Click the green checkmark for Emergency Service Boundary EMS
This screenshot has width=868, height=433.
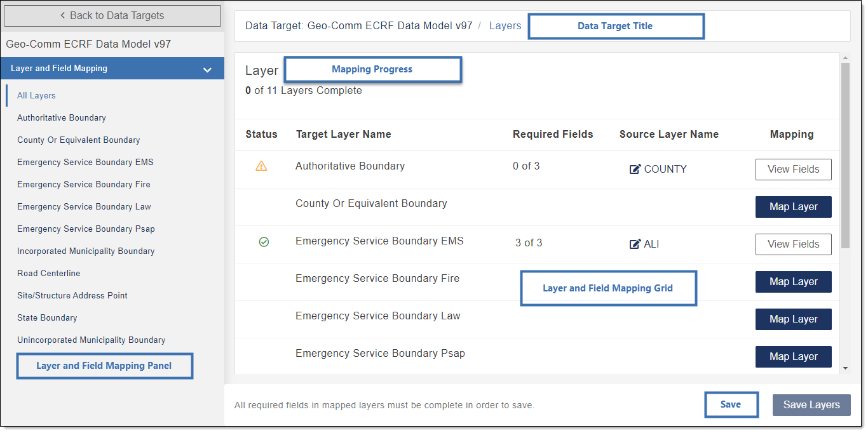pyautogui.click(x=264, y=241)
